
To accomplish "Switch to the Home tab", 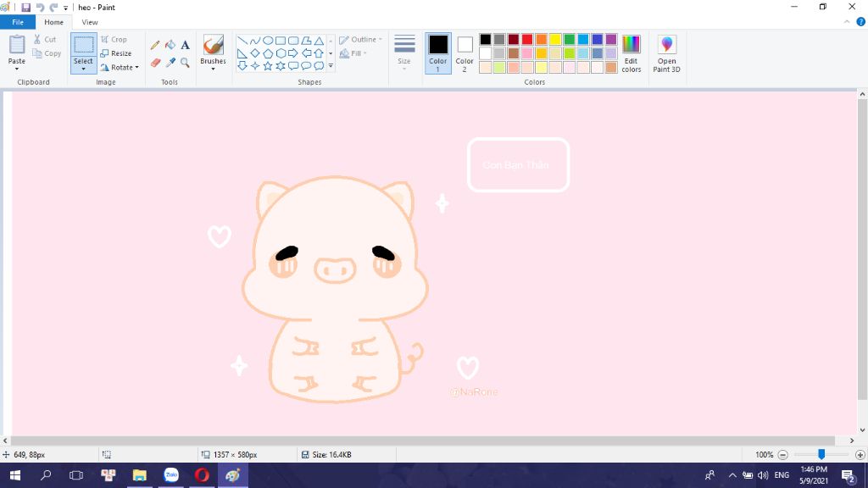I will (53, 22).
